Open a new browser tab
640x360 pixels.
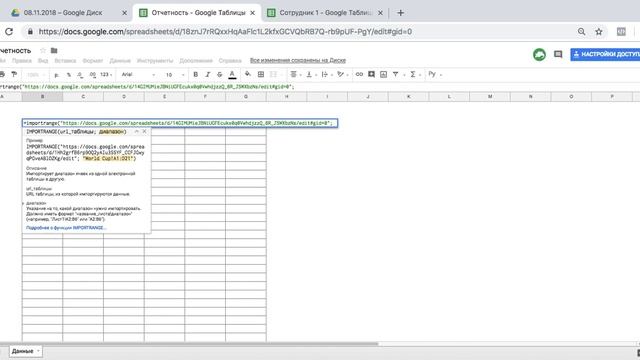tap(400, 13)
